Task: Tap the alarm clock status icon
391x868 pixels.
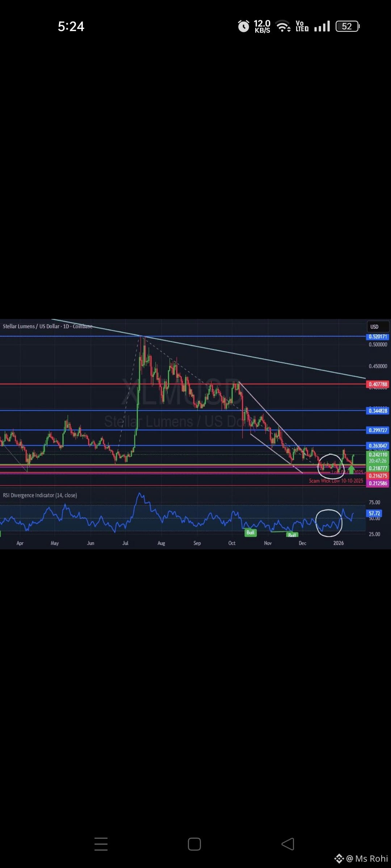Action: tap(243, 26)
